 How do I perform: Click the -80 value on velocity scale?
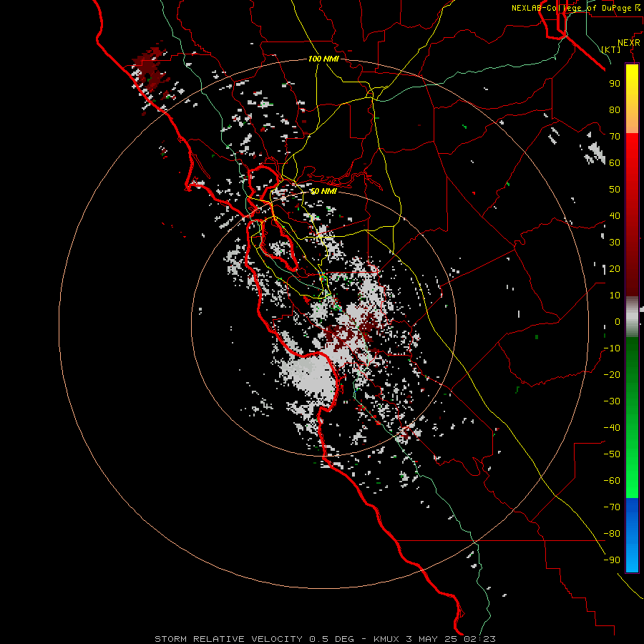pyautogui.click(x=612, y=534)
